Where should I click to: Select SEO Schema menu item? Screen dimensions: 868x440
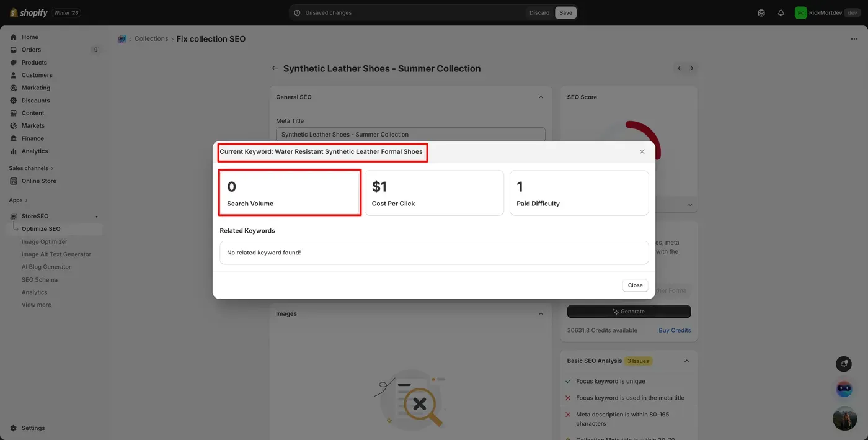[40, 279]
